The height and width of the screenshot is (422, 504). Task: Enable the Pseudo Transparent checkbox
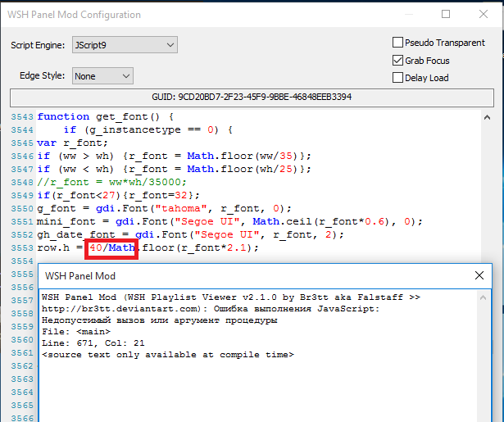(x=398, y=43)
